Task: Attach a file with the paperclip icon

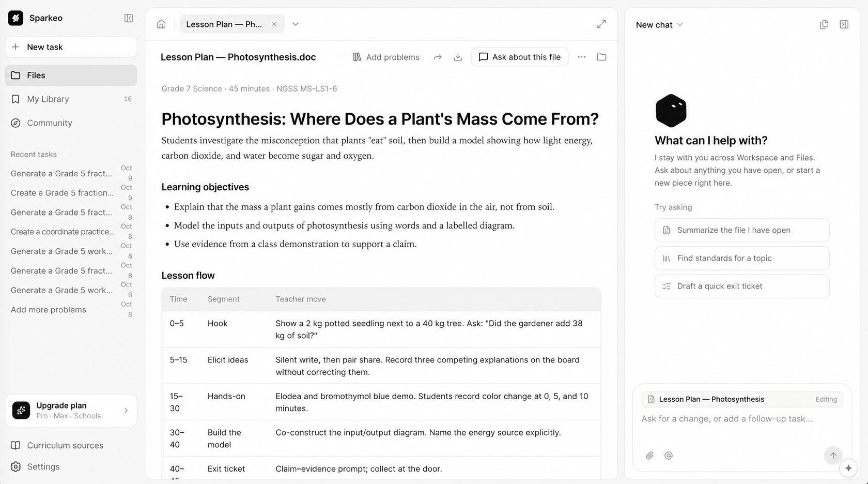Action: point(649,456)
